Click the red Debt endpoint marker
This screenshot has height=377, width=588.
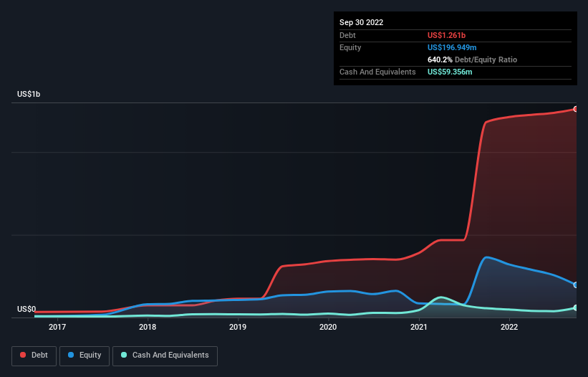[576, 109]
